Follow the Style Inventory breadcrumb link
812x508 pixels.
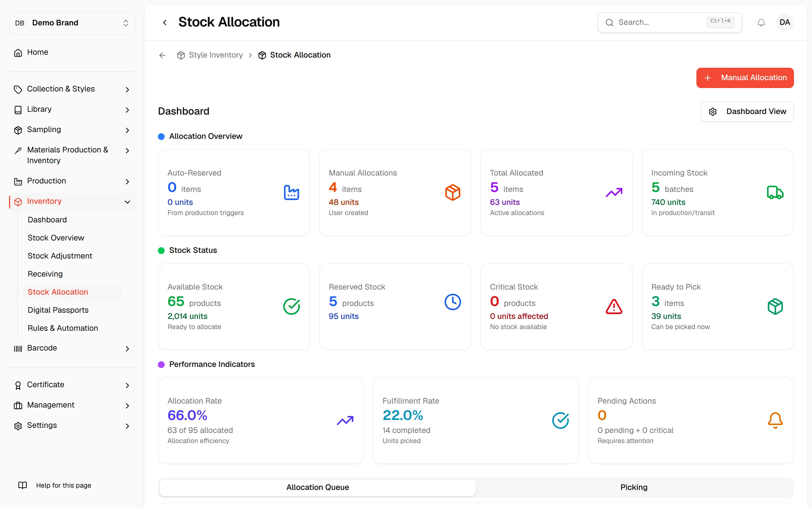click(x=210, y=55)
